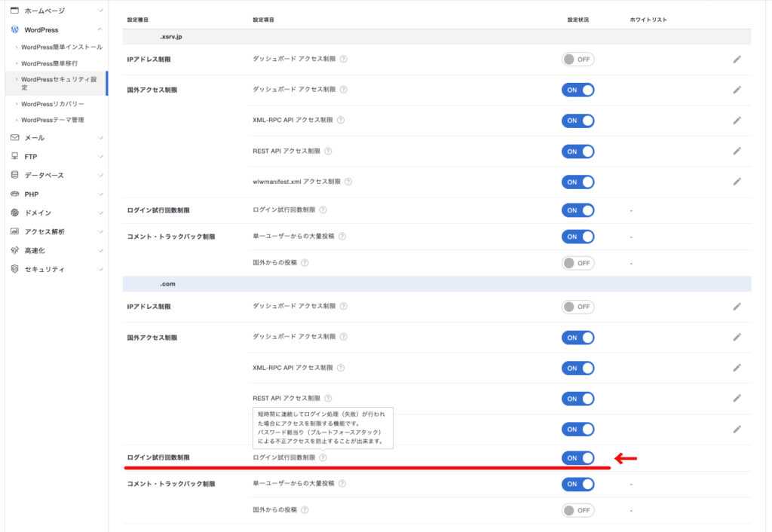Expand the FTP menu chevron
Image resolution: width=772 pixels, height=532 pixels.
pos(100,157)
